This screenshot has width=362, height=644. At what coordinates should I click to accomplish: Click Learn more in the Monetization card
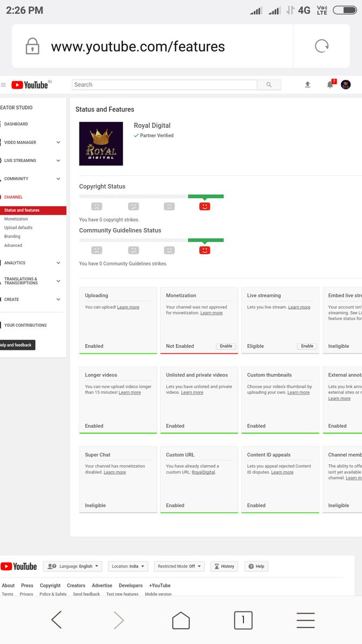(211, 313)
